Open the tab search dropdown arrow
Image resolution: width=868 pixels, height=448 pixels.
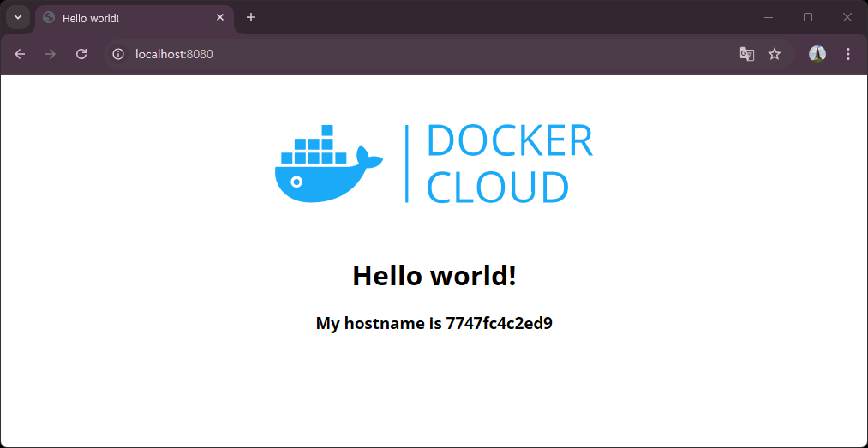[x=18, y=17]
